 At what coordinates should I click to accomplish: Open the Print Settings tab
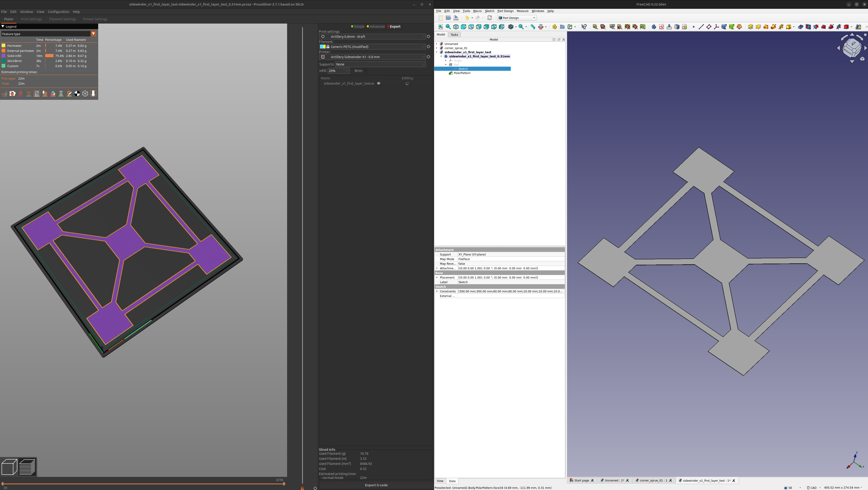tap(31, 19)
